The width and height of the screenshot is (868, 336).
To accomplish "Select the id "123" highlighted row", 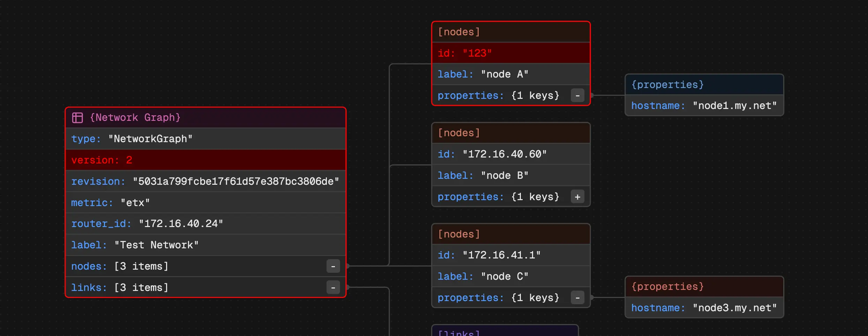I will 510,53.
